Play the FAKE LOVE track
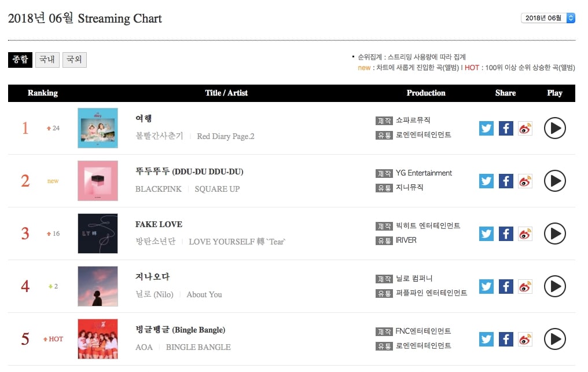Screen dimensions: 588x372 pos(554,234)
